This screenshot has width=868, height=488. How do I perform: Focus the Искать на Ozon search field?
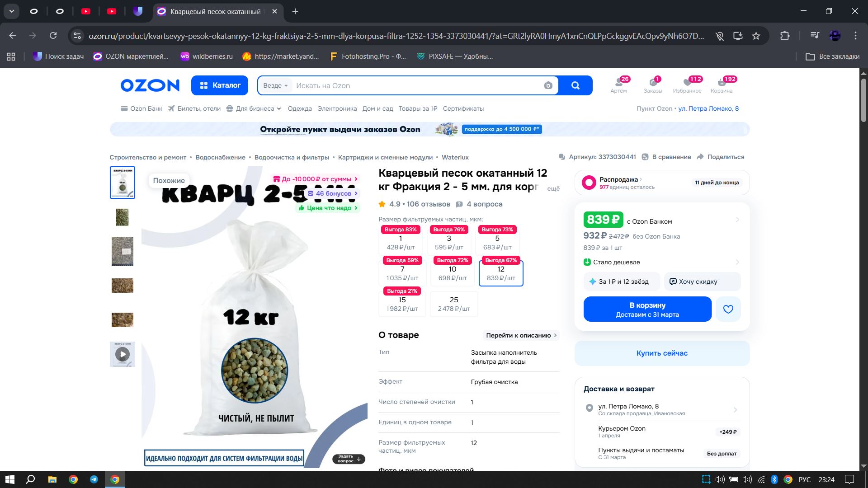(416, 85)
